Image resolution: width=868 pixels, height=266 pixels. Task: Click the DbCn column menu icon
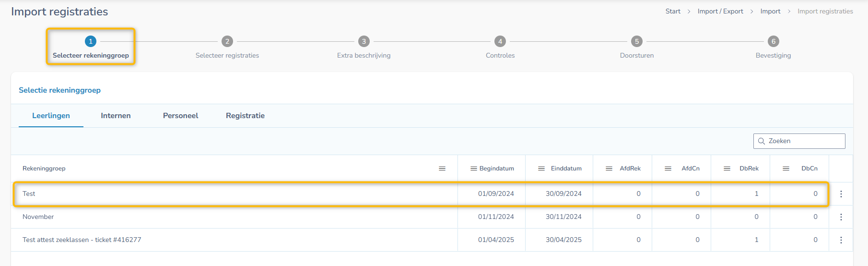[786, 169]
